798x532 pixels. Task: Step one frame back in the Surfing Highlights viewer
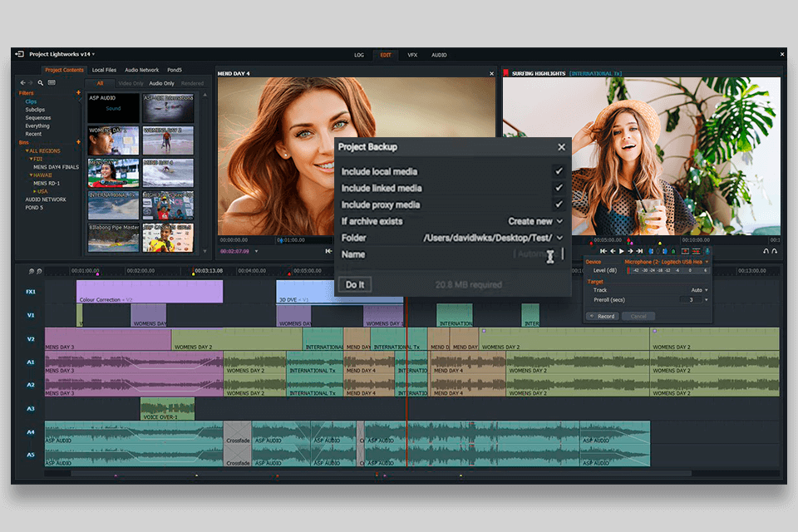613,251
